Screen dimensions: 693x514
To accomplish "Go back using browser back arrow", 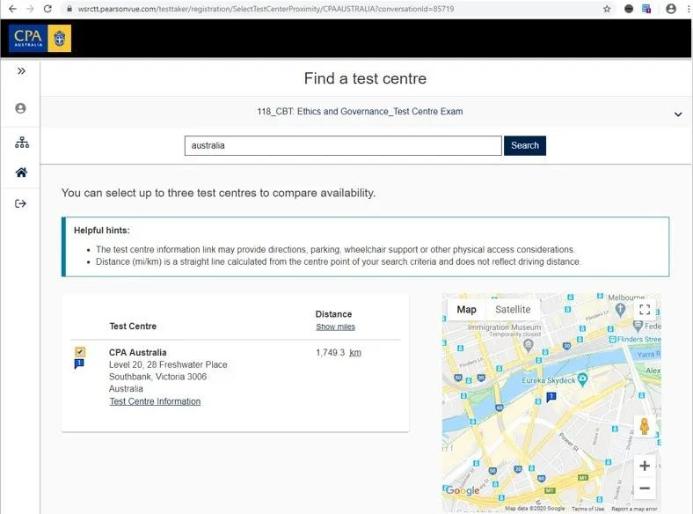I will pyautogui.click(x=12, y=9).
